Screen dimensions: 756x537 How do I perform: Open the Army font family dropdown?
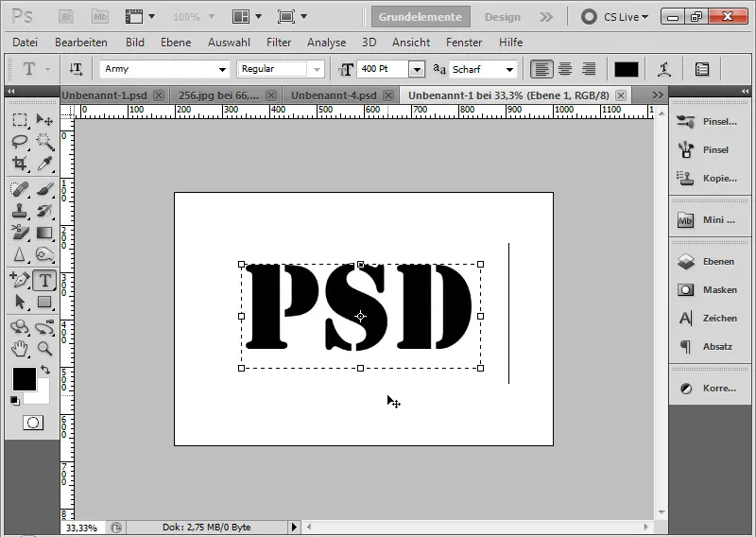pyautogui.click(x=222, y=69)
